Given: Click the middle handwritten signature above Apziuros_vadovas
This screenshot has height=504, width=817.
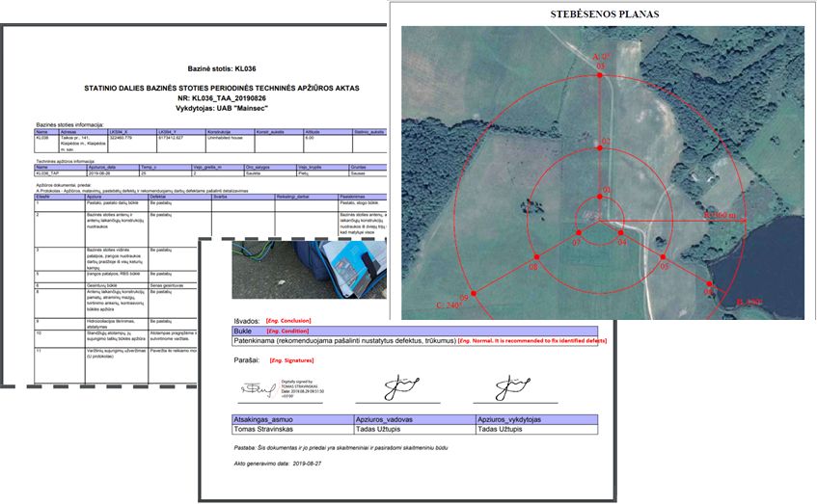Looking at the screenshot, I should coord(401,388).
